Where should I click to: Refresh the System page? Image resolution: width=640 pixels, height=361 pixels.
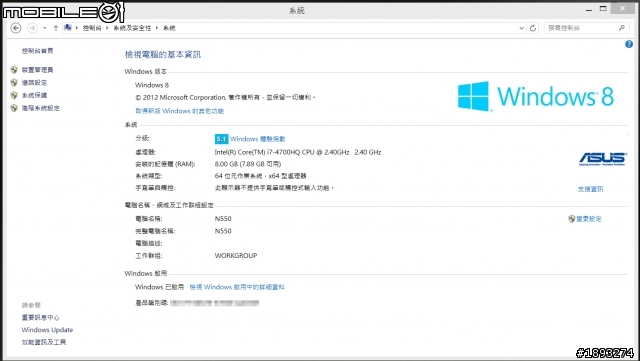pos(533,28)
